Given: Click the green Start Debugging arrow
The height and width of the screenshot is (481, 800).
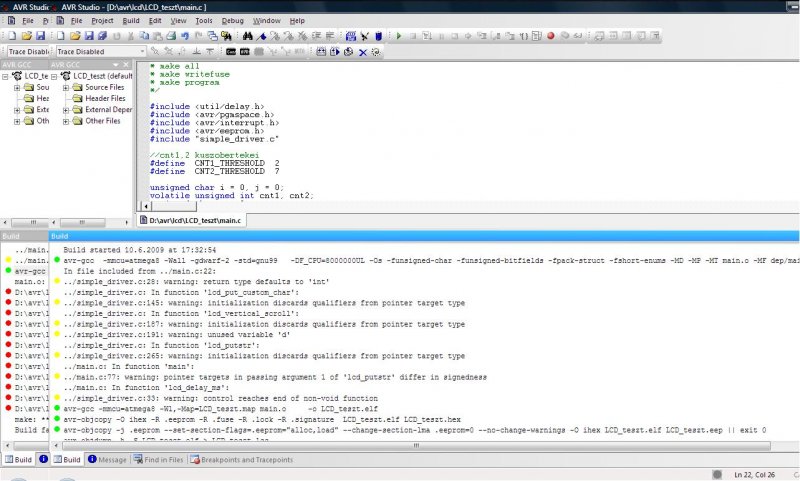Looking at the screenshot, I should (x=399, y=36).
